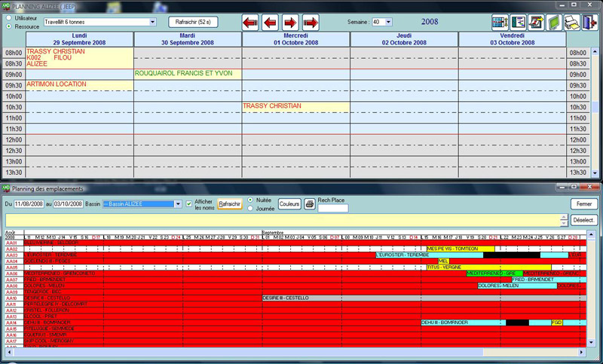Exit planning using the door icon
Image resolution: width=603 pixels, height=364 pixels.
pyautogui.click(x=590, y=22)
